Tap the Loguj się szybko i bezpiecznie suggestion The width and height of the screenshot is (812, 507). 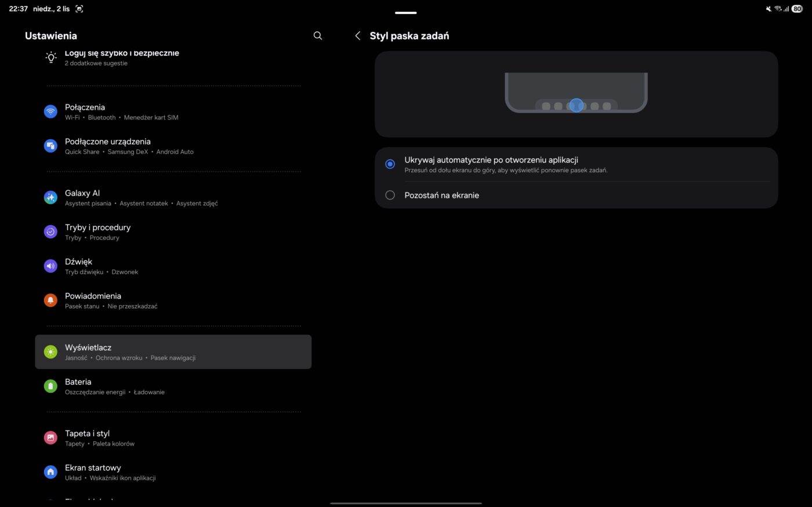(x=122, y=57)
